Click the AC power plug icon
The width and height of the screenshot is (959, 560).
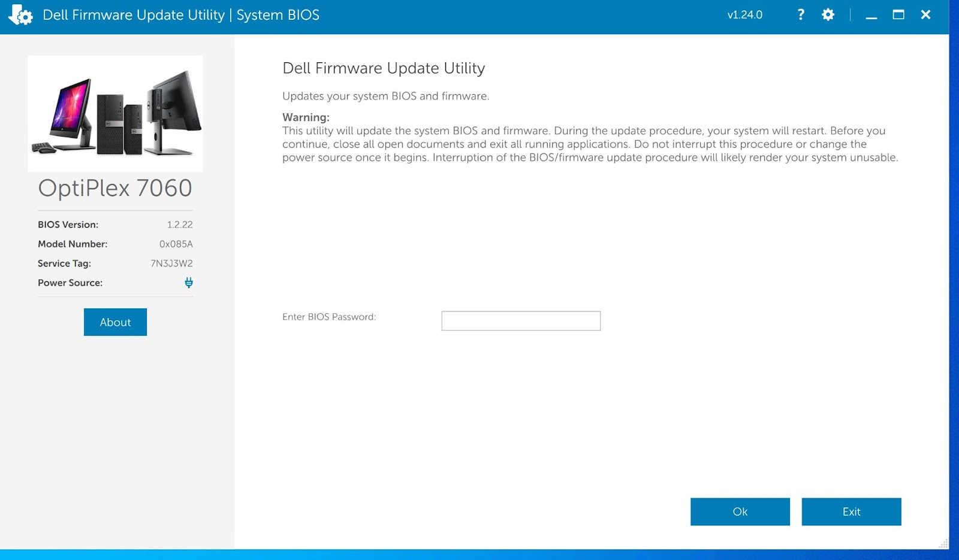coord(189,283)
